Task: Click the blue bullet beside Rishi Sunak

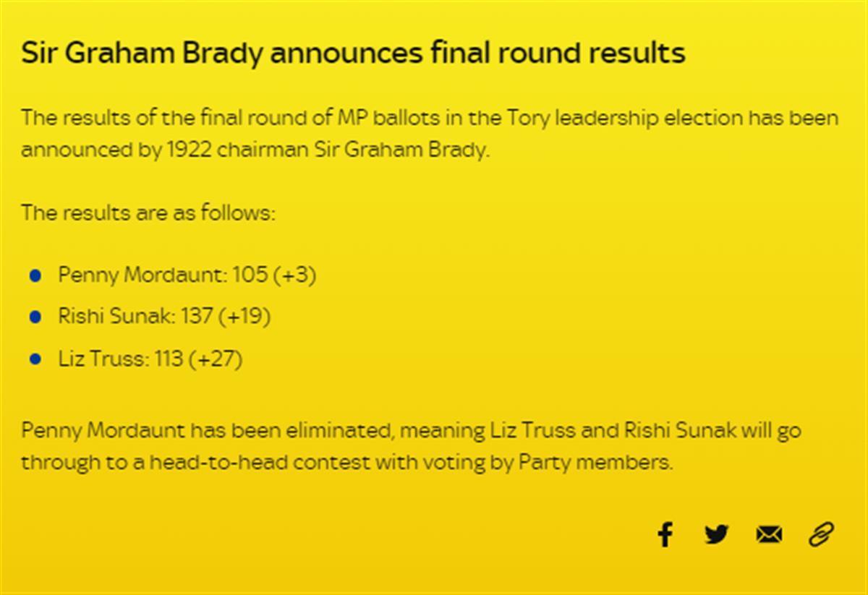Action: tap(35, 317)
